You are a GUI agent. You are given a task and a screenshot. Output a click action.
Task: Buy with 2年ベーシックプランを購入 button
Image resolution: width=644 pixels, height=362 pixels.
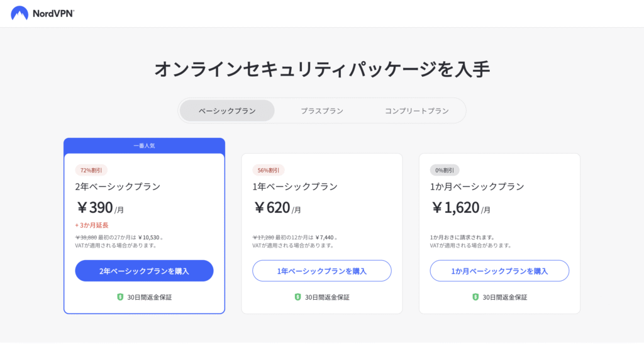coord(144,271)
